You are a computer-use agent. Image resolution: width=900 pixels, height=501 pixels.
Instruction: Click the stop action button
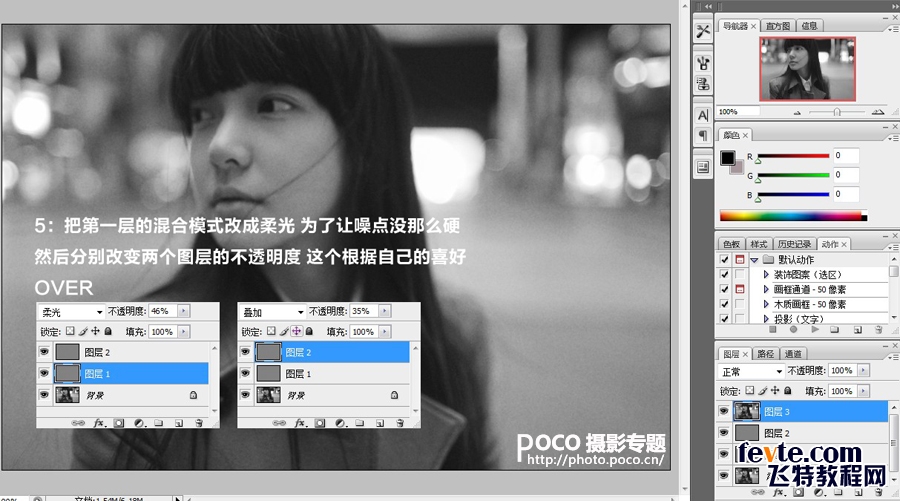coord(773,330)
